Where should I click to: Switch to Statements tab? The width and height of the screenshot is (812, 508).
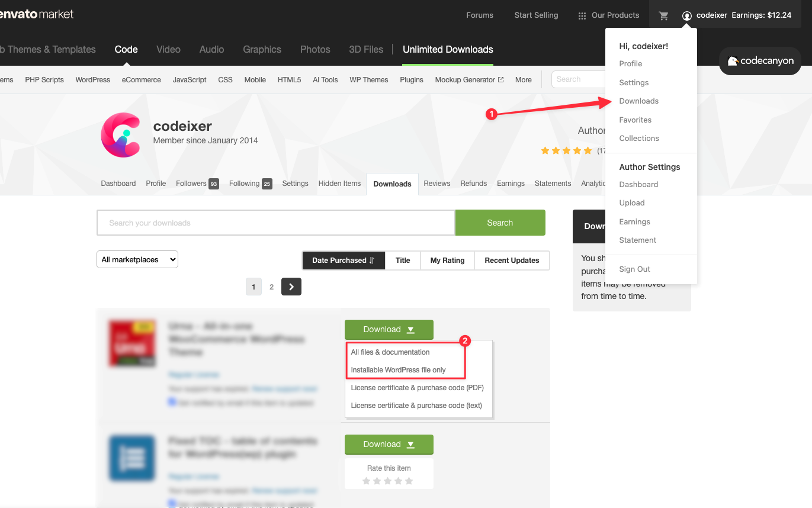pos(553,184)
